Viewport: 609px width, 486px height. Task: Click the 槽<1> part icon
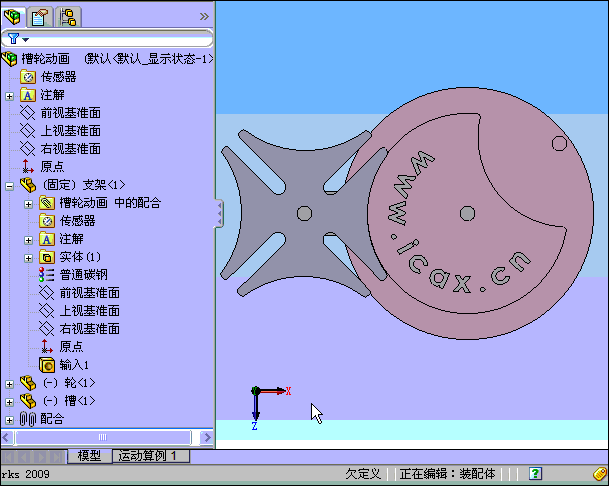point(28,401)
